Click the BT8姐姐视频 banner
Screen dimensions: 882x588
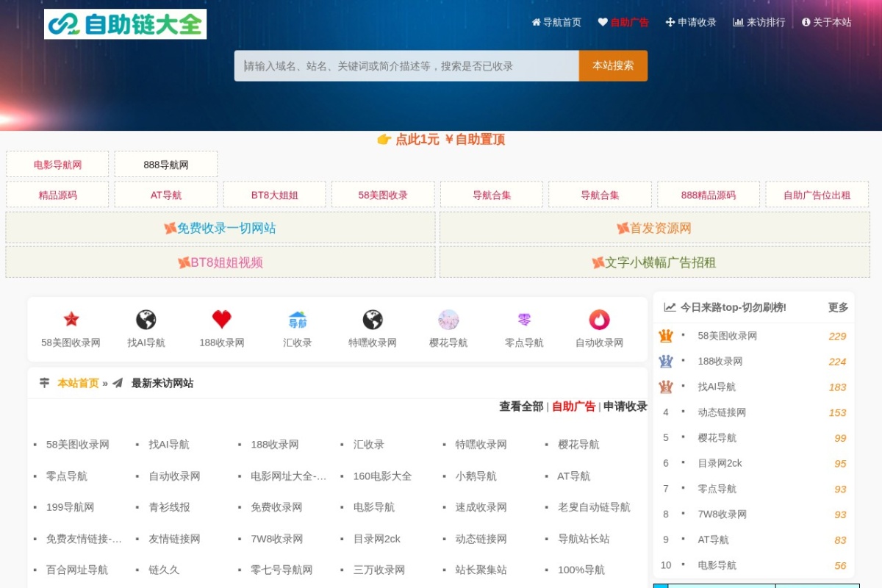click(x=220, y=262)
